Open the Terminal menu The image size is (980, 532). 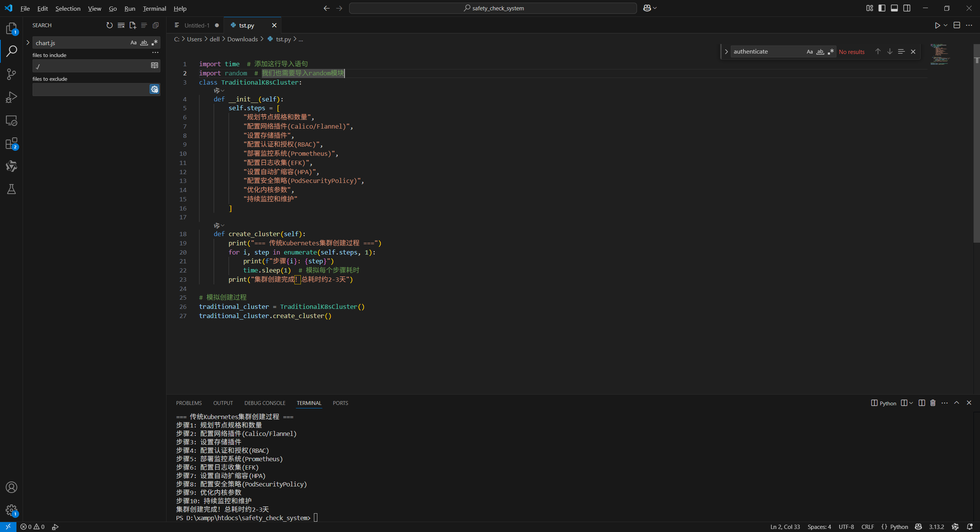pyautogui.click(x=154, y=8)
